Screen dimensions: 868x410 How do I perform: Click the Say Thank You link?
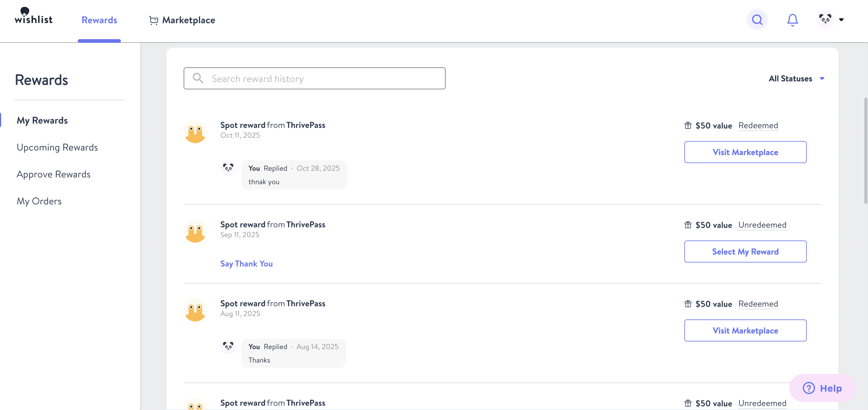(246, 264)
